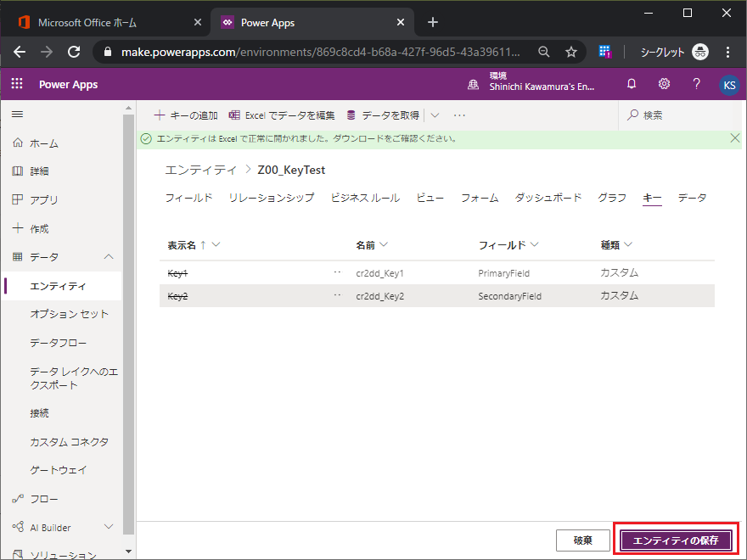Open アプリ in the sidebar
Viewport: 747px width, 560px height.
(x=44, y=200)
